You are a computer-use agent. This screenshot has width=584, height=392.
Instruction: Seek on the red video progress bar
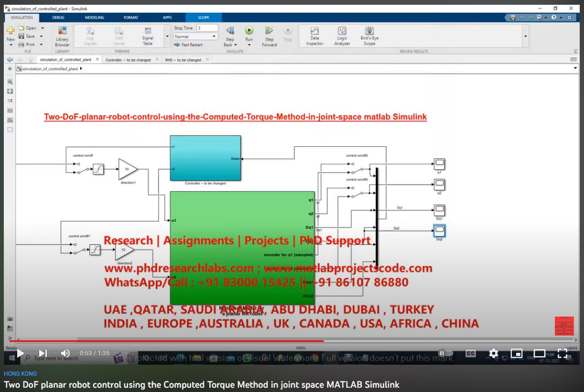pyautogui.click(x=191, y=341)
